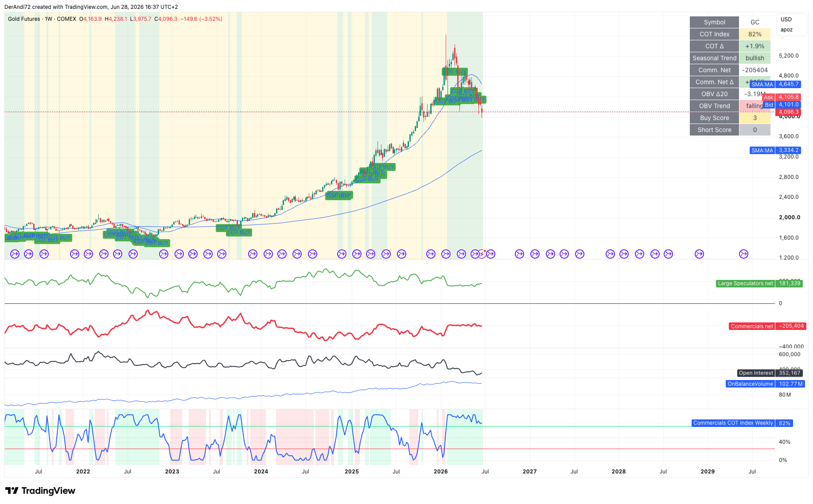
Task: Select the 1,600.0 price axis level
Action: click(789, 238)
